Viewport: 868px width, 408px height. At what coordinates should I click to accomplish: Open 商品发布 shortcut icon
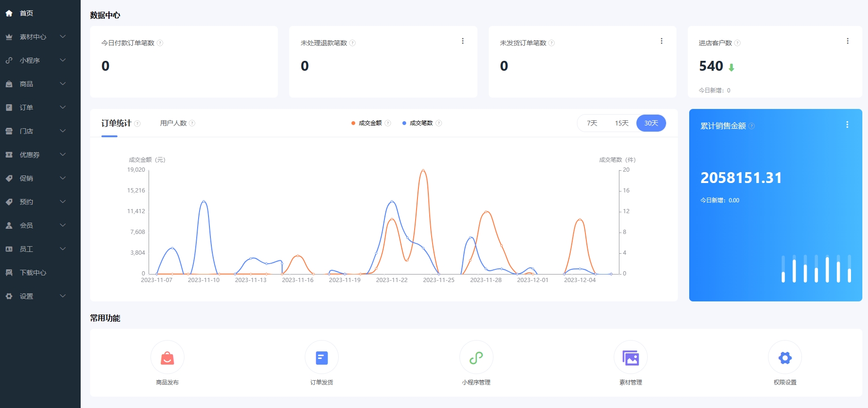167,358
